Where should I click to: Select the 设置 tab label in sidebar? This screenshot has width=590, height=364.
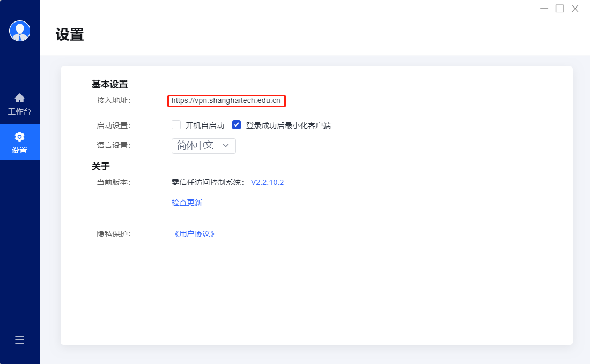tap(20, 151)
